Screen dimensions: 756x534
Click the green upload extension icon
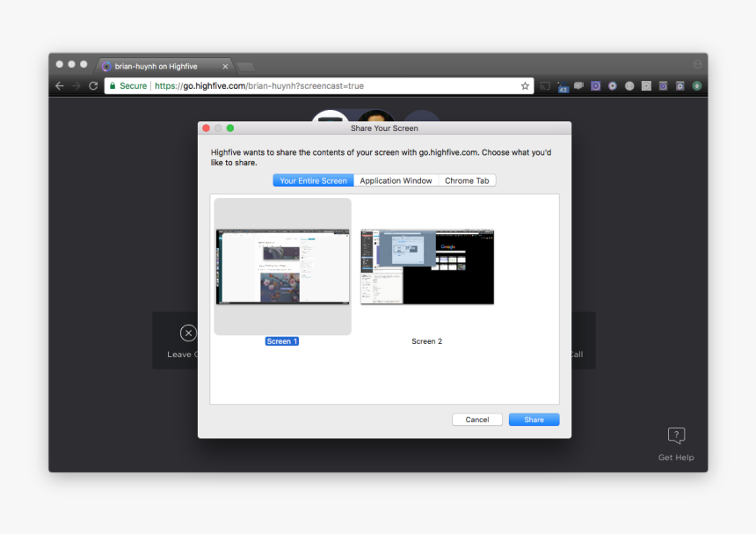(696, 85)
